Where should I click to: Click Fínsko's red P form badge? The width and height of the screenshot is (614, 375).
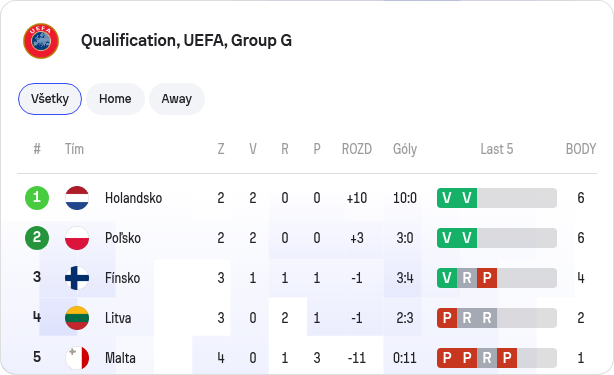[487, 278]
